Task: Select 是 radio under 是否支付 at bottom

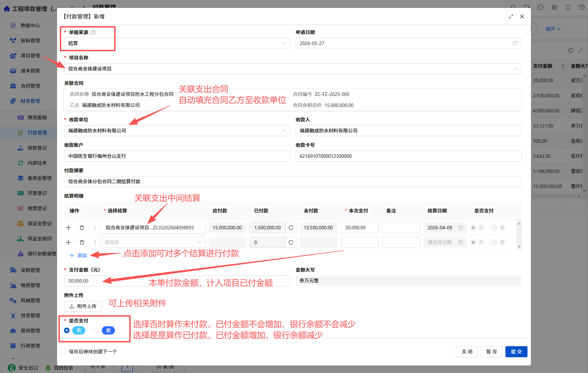Action: [96, 330]
